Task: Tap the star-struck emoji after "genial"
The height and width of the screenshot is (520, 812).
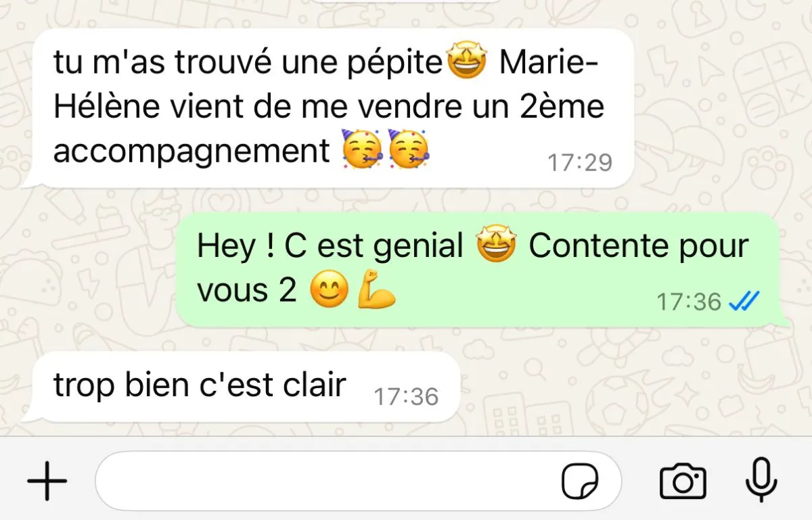Action: pyautogui.click(x=496, y=245)
